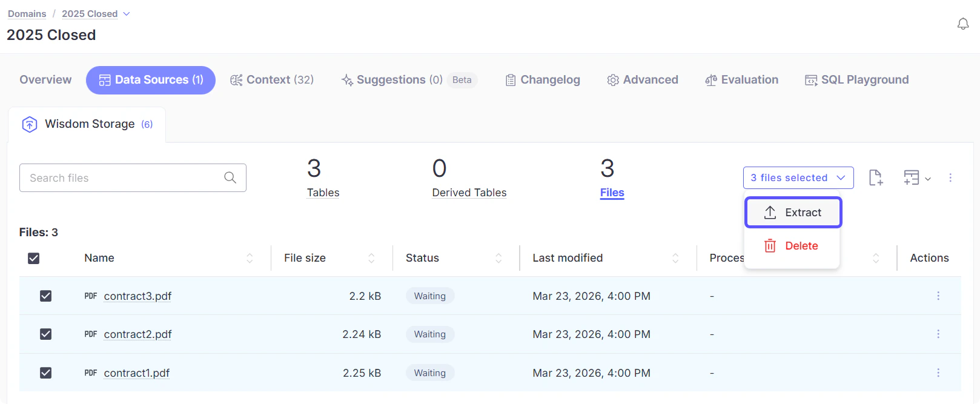Switch to the Evaluation tab
The image size is (980, 404).
point(742,80)
